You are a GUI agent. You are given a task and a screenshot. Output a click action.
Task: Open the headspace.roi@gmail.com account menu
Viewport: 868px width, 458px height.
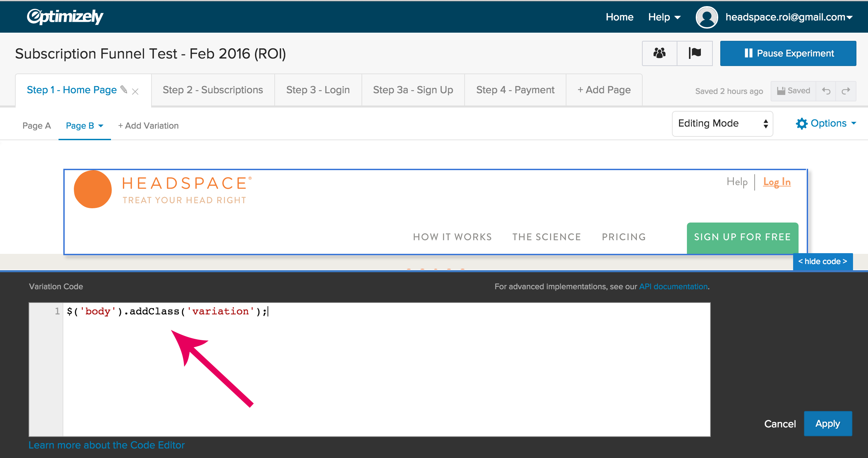(x=789, y=17)
